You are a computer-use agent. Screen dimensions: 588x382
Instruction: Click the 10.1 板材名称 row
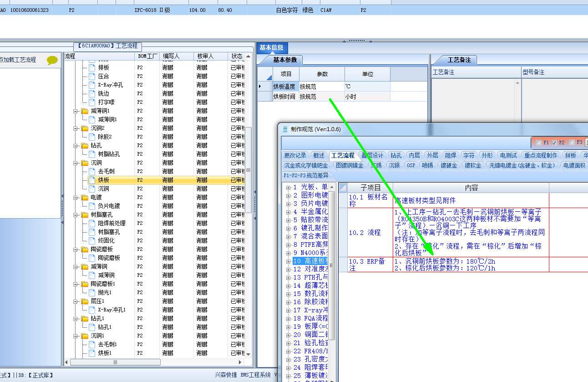click(x=448, y=200)
